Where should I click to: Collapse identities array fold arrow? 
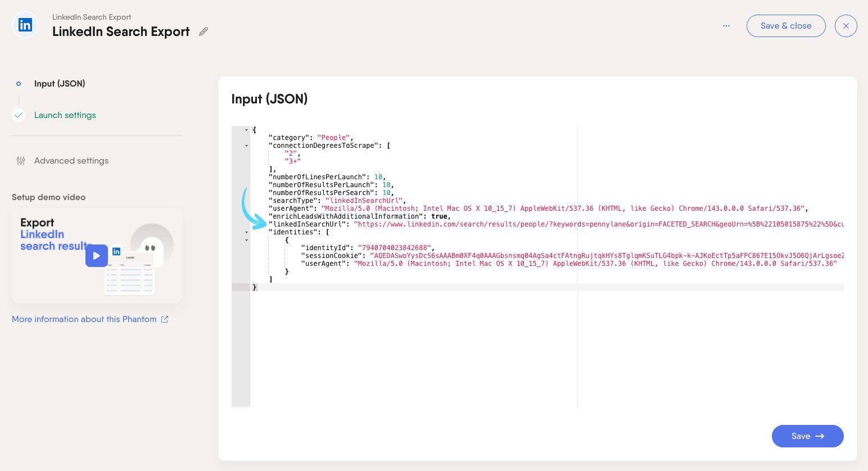[x=246, y=232]
